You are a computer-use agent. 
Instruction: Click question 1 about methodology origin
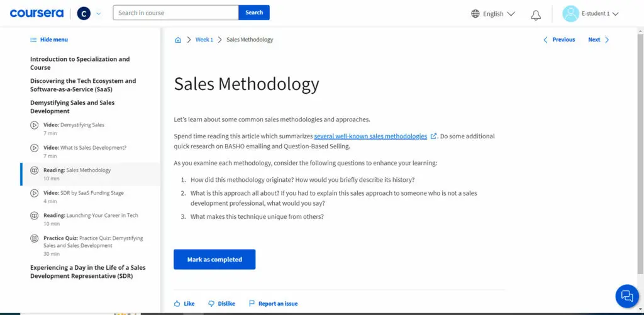click(x=303, y=179)
